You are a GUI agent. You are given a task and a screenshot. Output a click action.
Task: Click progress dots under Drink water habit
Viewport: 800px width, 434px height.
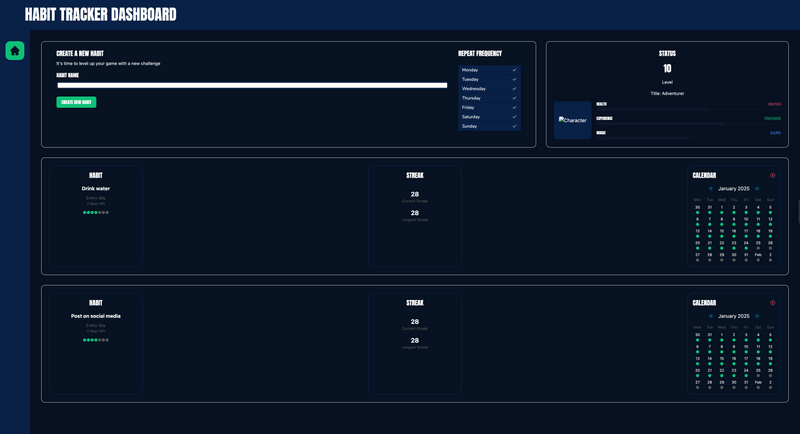[96, 213]
